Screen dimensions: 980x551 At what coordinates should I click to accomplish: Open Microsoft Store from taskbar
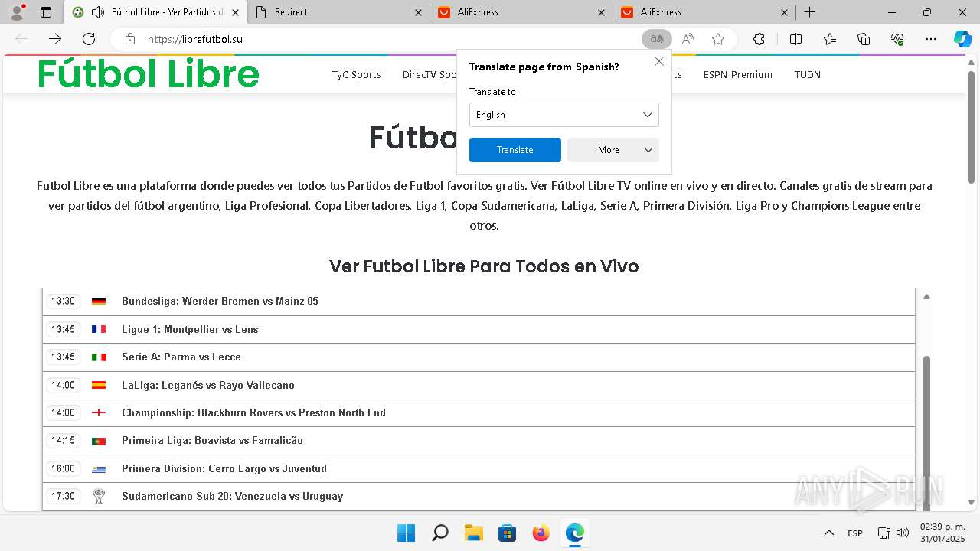[x=508, y=533]
